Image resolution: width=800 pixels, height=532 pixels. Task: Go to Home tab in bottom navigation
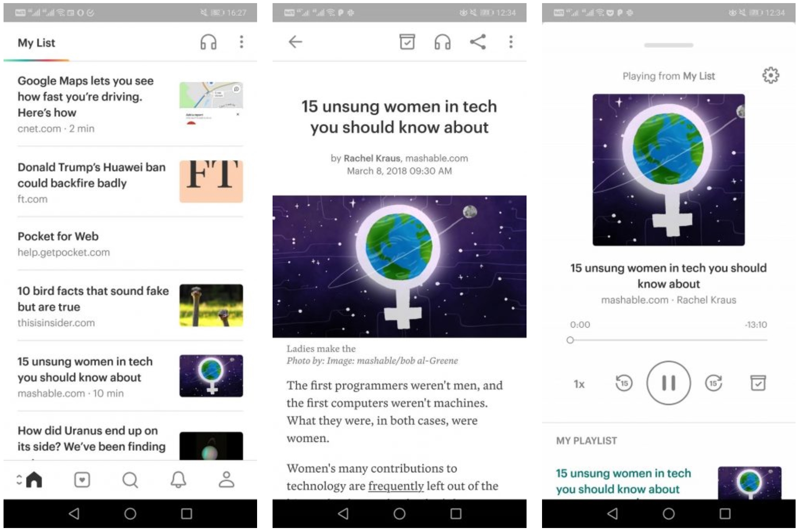tap(34, 479)
